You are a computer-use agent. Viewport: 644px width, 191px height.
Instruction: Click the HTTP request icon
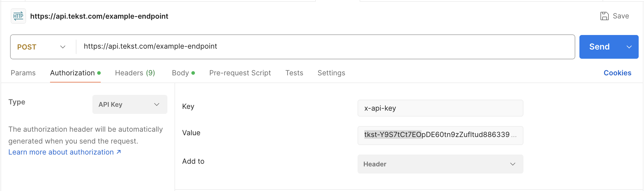[x=18, y=16]
